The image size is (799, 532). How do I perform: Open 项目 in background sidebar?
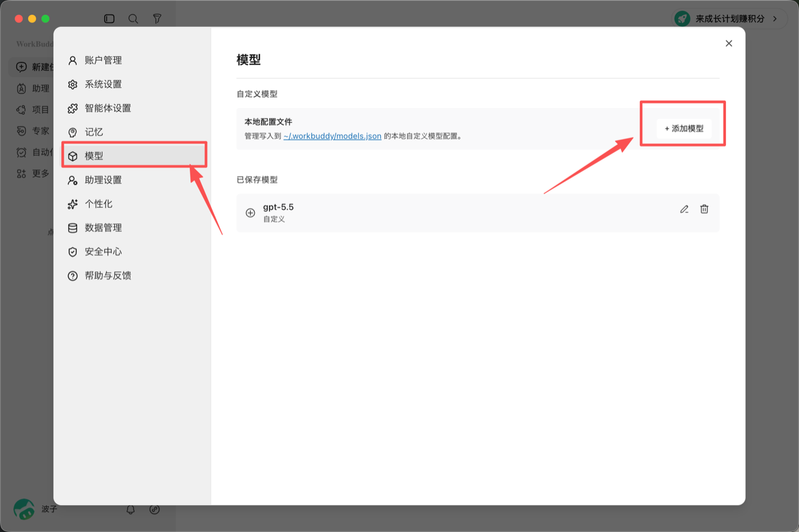pos(33,110)
